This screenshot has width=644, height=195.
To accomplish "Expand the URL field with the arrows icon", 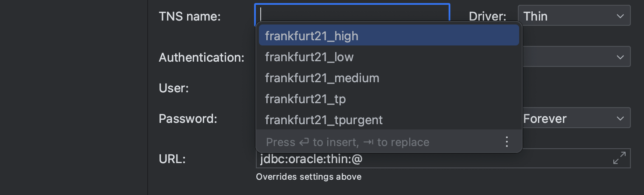I will [x=619, y=158].
